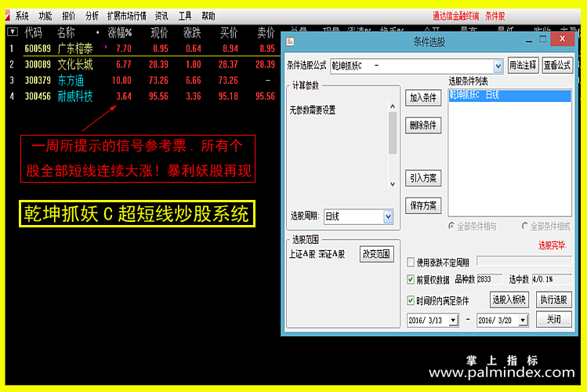Click the 执行选股 button
The image size is (587, 392).
pos(553,299)
